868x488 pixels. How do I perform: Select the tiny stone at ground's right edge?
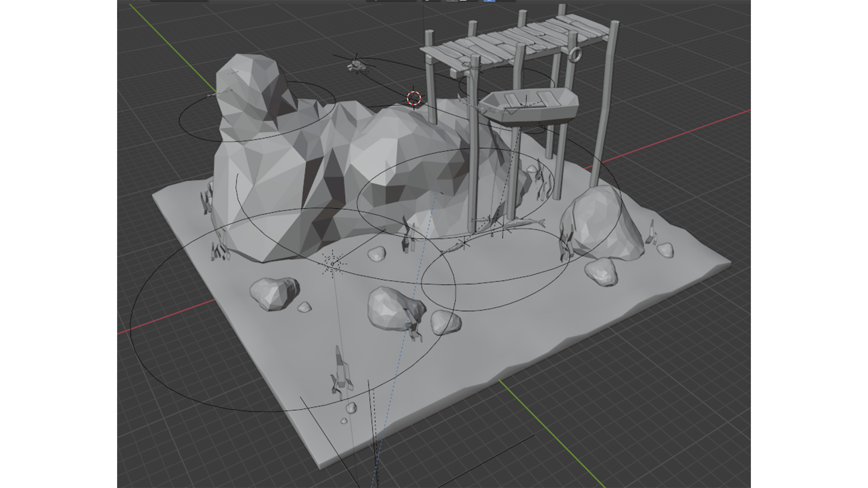[x=665, y=249]
